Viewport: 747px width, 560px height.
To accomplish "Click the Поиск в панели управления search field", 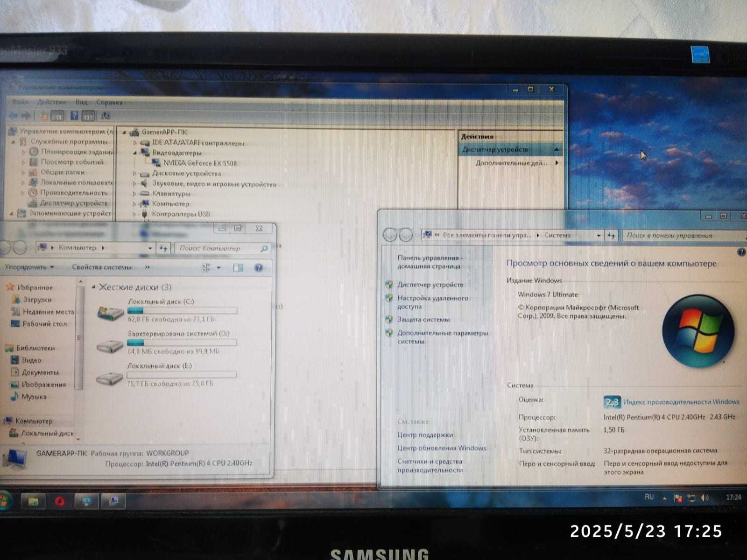I will point(684,236).
